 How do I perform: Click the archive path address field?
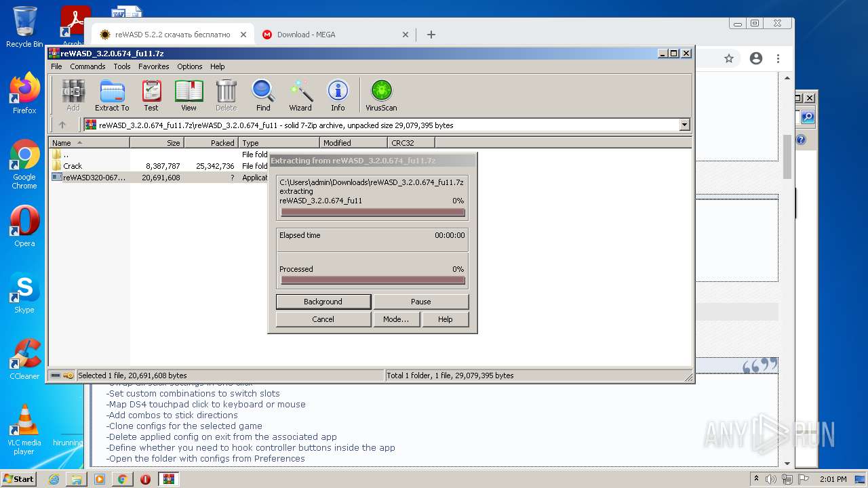coord(387,125)
